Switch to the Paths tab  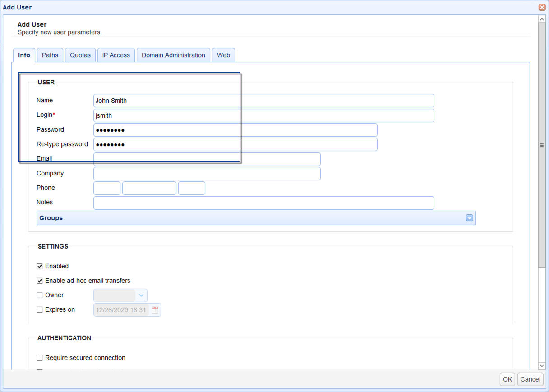click(x=50, y=55)
